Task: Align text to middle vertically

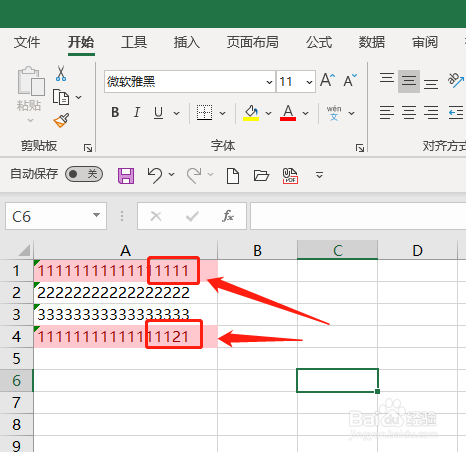Action: [409, 81]
